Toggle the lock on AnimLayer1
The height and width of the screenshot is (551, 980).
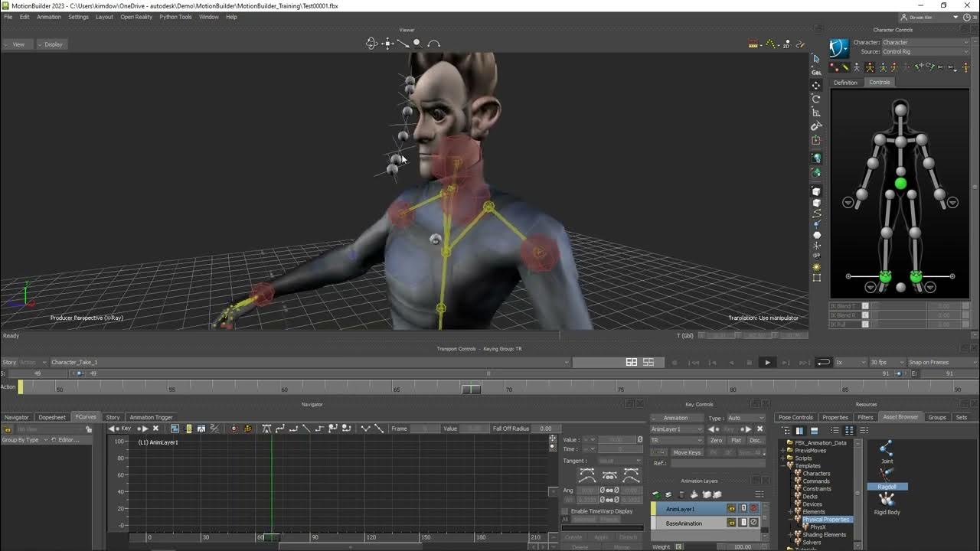pyautogui.click(x=732, y=508)
